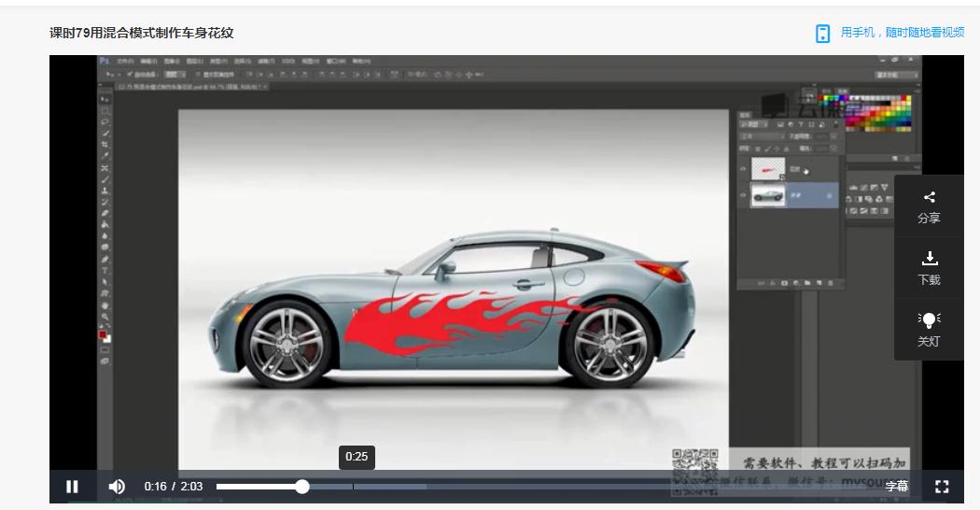Hide the flame layer via eye icon
Viewport: 980px width, 510px height.
click(x=743, y=169)
